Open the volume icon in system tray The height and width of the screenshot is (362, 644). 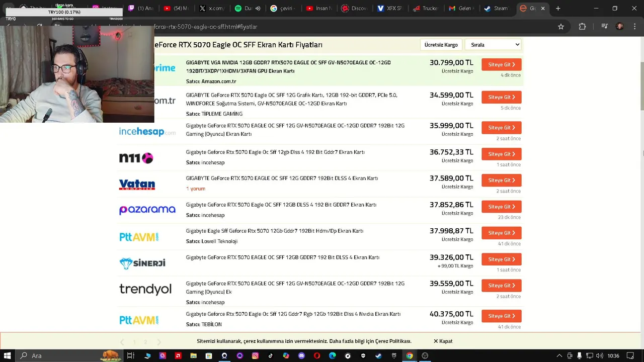pos(600,355)
